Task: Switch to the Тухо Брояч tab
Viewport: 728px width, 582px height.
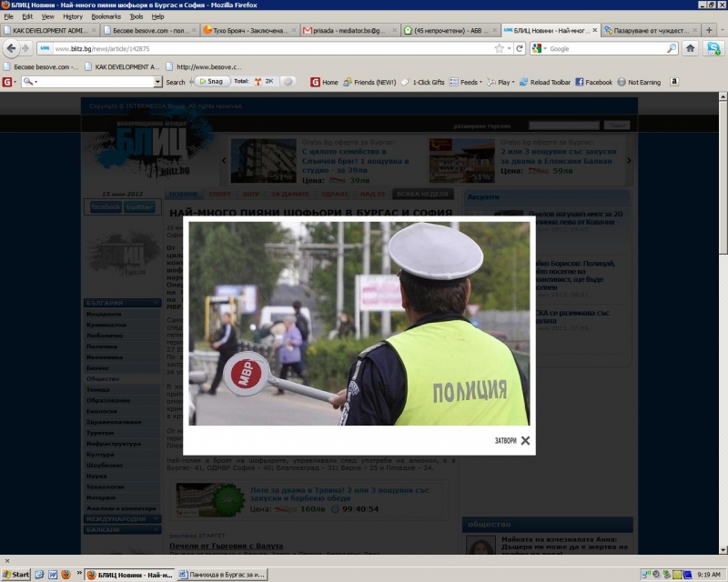Action: [249, 30]
